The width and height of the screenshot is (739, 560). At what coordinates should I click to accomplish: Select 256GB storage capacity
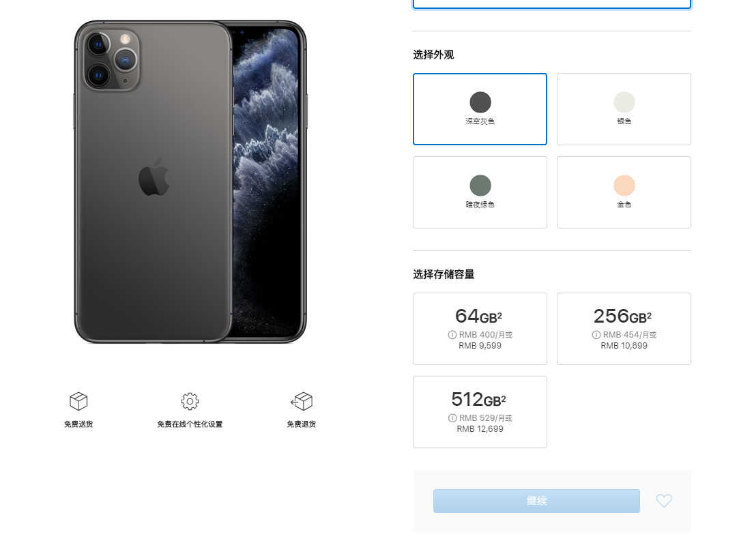(x=624, y=329)
